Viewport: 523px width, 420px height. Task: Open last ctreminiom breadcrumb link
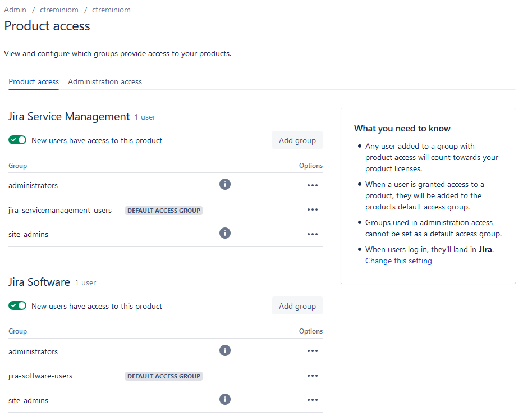pos(111,10)
